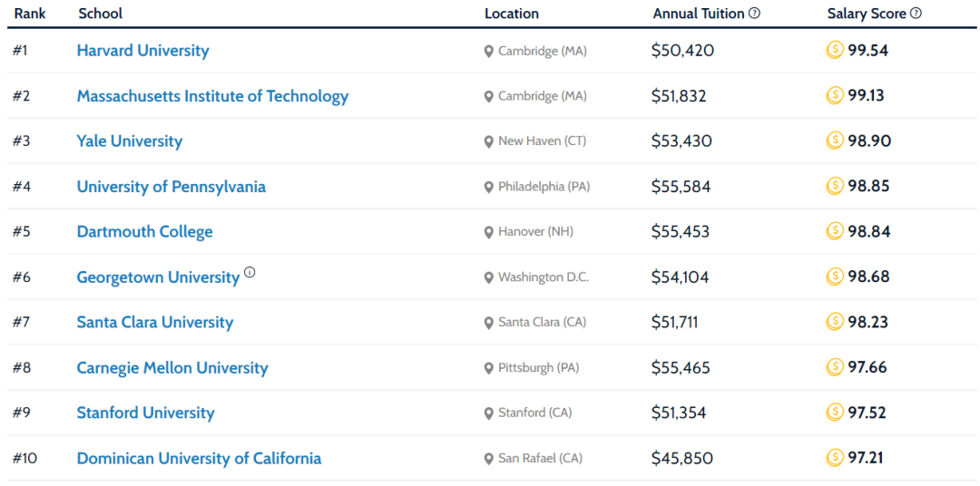Image resolution: width=980 pixels, height=486 pixels.
Task: Open the Carnegie Mellon University link
Action: (172, 368)
